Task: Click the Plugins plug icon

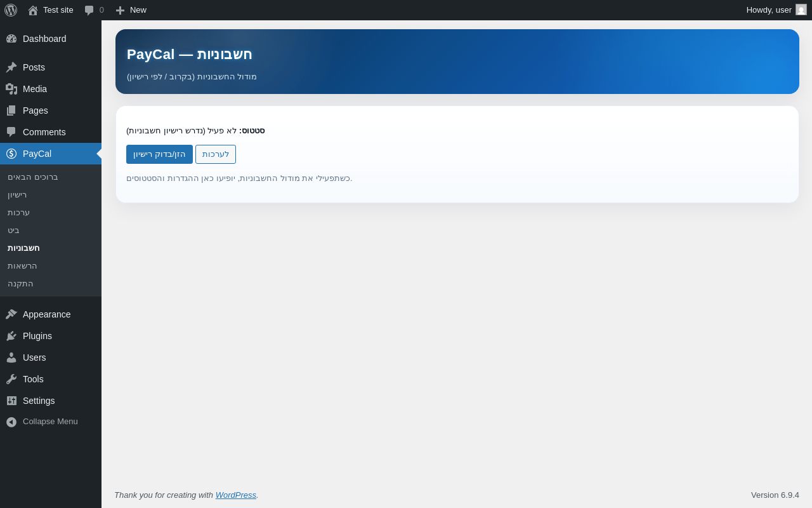Action: coord(11,336)
